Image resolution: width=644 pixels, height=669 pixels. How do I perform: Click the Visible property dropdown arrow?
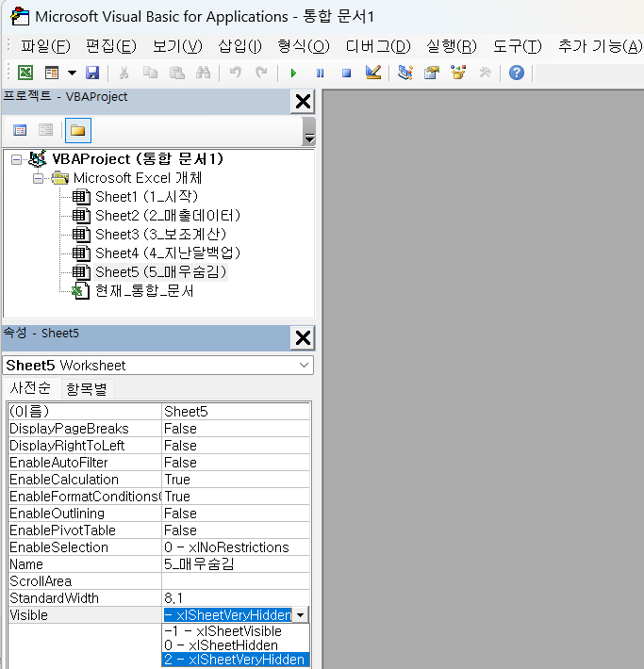point(300,614)
